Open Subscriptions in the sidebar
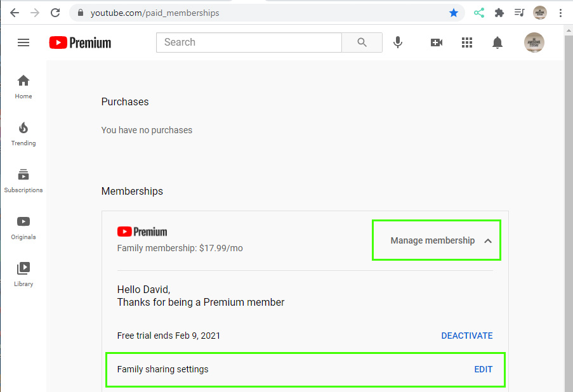This screenshot has height=392, width=573. tap(23, 181)
